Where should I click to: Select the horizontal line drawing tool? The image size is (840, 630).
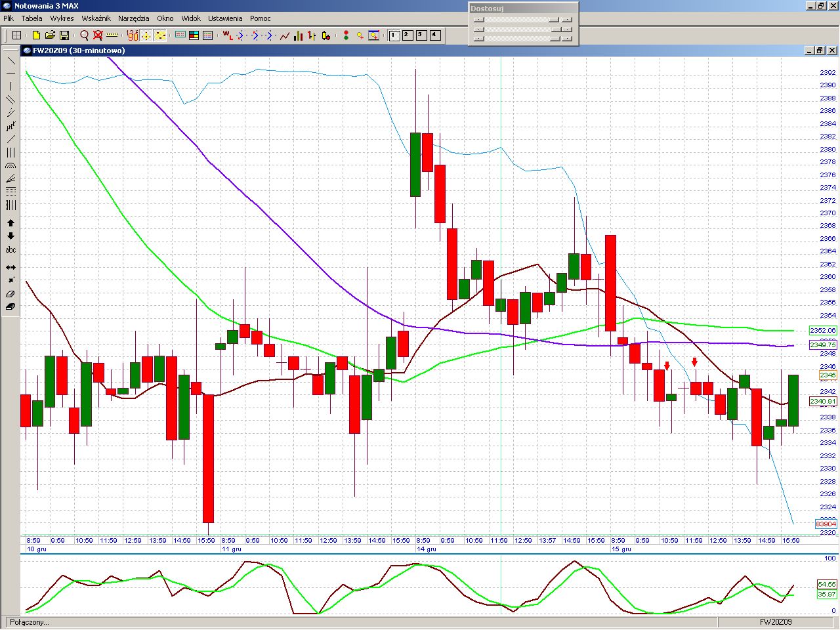(x=10, y=73)
